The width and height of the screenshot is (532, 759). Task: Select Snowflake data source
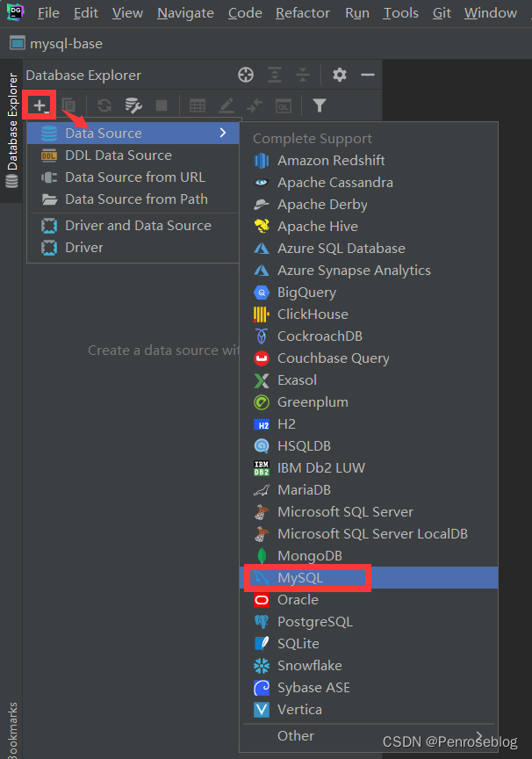[x=369, y=666]
